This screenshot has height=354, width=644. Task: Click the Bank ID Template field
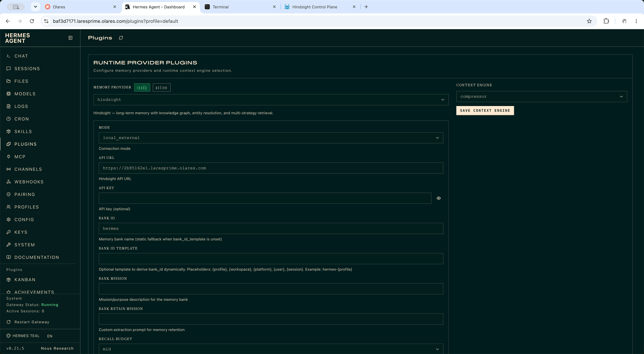(271, 259)
